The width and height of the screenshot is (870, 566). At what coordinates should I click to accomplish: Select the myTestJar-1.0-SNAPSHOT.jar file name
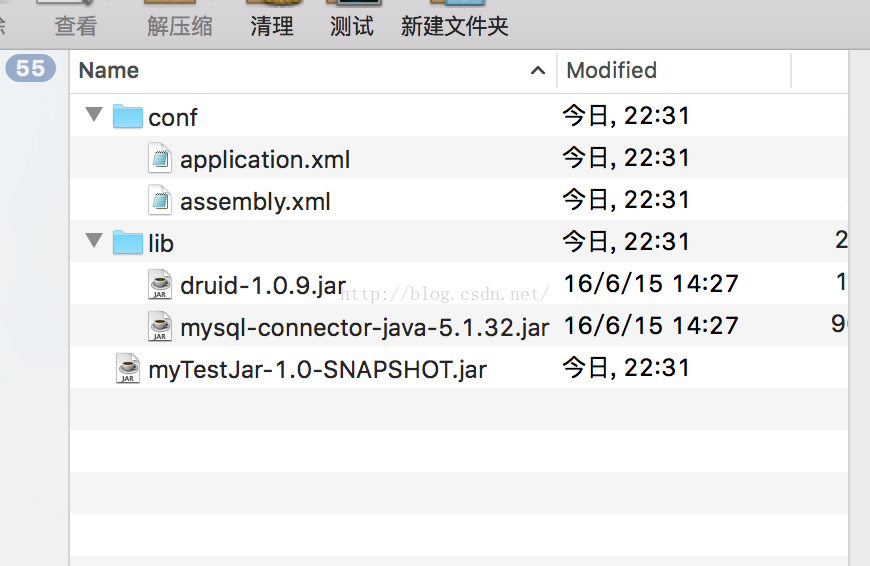[317, 370]
